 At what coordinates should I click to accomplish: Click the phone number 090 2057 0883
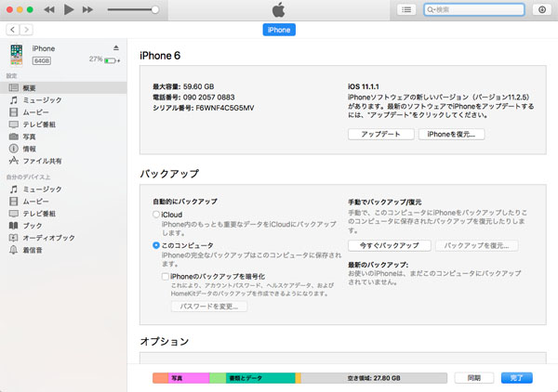tap(209, 98)
